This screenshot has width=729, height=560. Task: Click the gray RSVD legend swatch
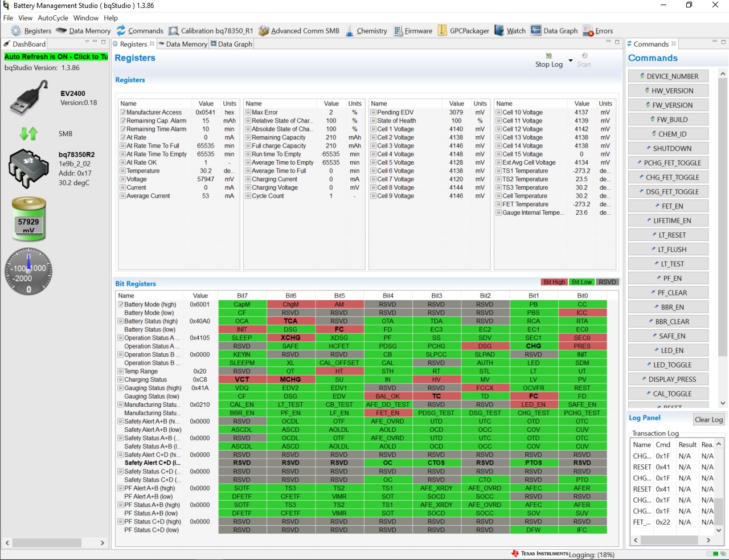(607, 282)
